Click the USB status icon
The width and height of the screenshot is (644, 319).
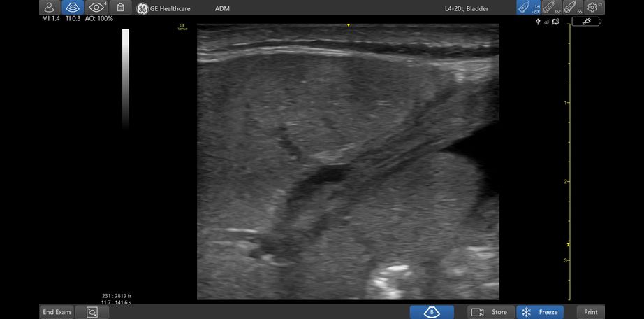(x=538, y=22)
